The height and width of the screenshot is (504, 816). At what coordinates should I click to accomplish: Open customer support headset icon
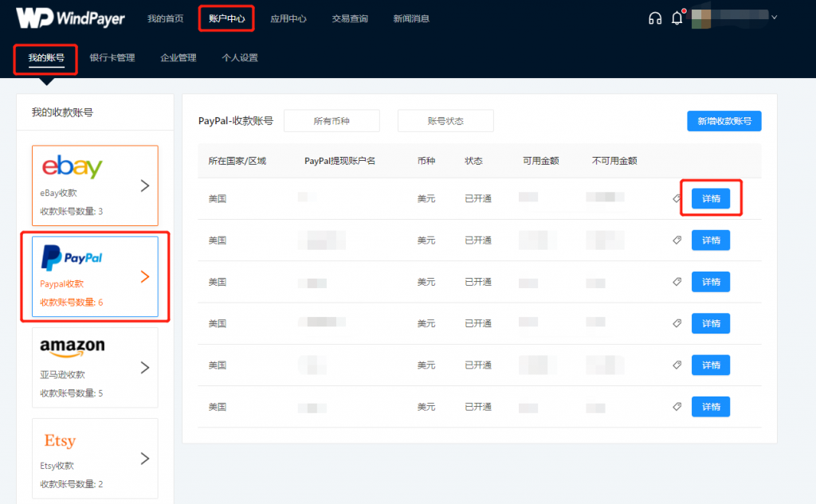pyautogui.click(x=655, y=19)
